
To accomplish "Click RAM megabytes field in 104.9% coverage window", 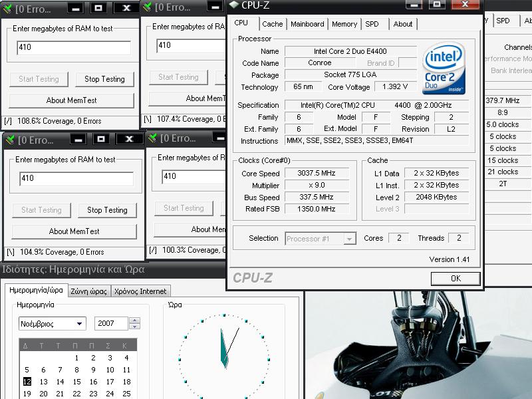I will click(x=76, y=178).
